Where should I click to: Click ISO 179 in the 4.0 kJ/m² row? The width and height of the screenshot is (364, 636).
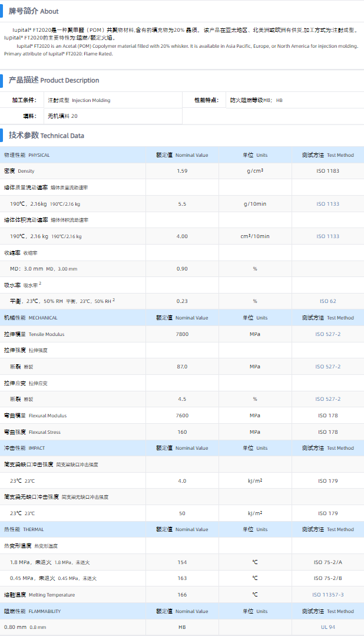(327, 481)
